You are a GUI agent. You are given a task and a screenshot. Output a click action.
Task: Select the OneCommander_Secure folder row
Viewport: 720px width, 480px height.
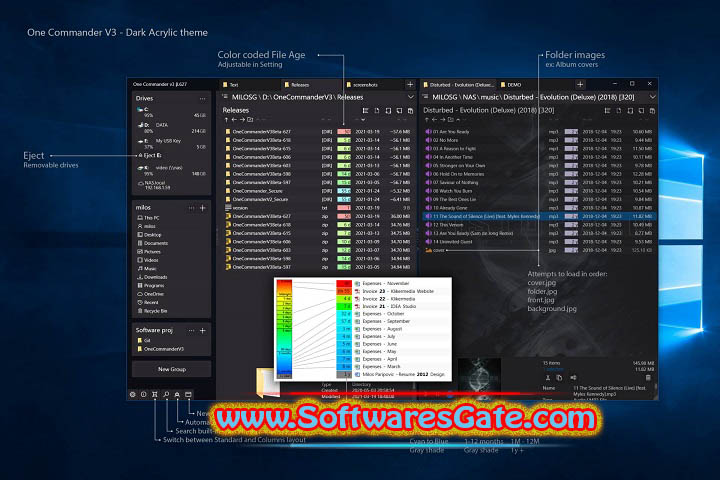318,191
